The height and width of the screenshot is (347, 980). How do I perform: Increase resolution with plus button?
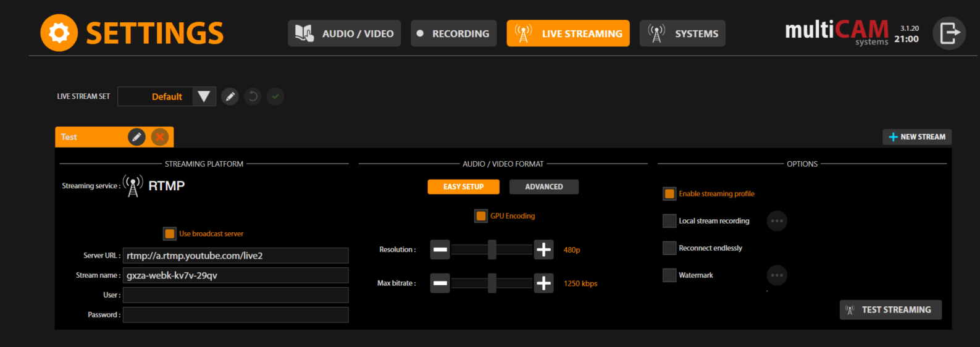543,249
